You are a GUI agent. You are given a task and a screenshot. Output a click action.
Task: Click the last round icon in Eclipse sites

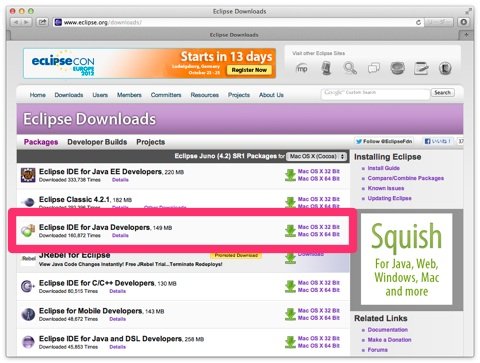click(x=445, y=68)
